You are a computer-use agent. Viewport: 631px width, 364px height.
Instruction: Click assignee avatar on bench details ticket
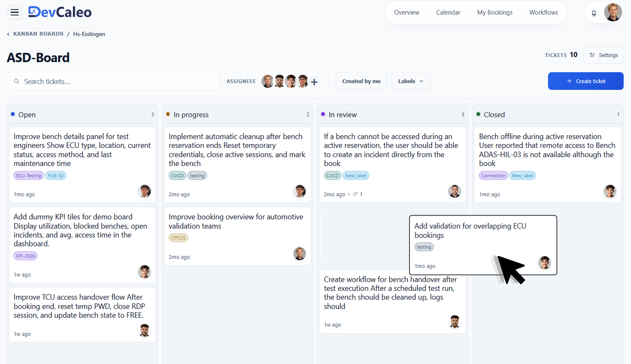click(x=144, y=191)
